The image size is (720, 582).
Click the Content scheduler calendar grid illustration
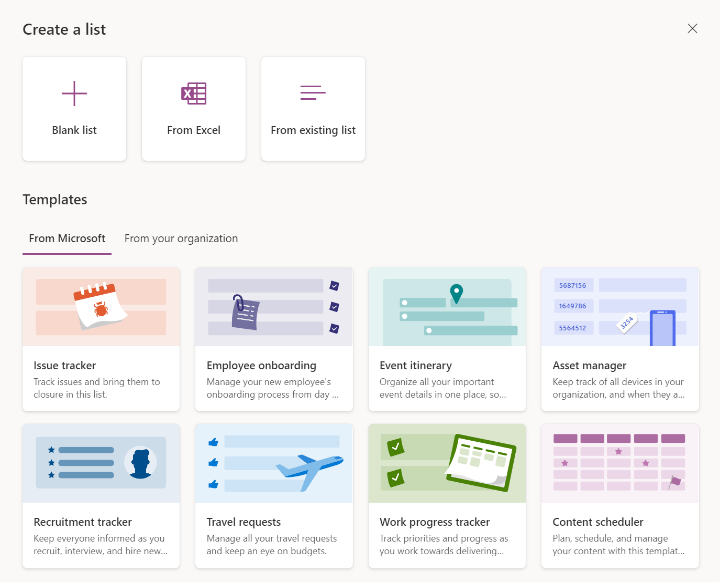coord(620,463)
